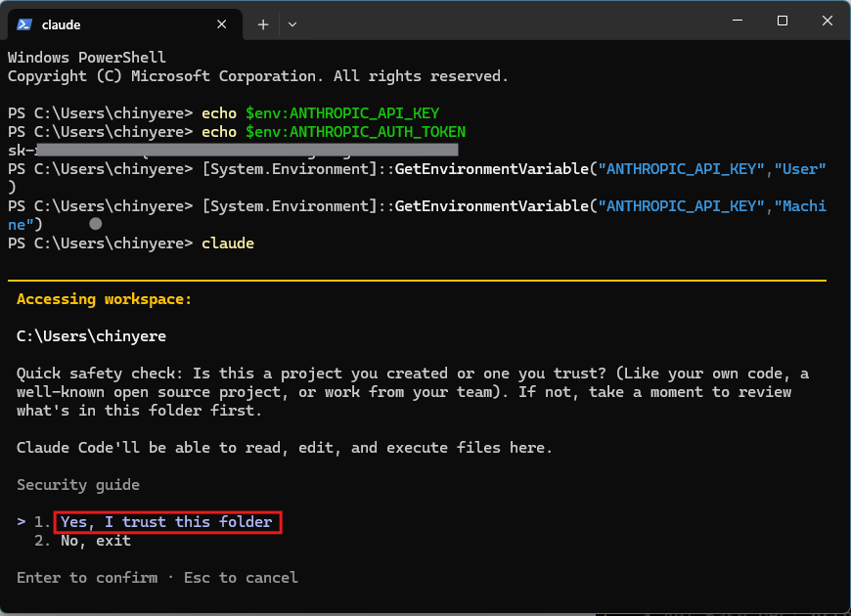Viewport: 851px width, 616px height.
Task: Click the "Security guide" link
Action: pyautogui.click(x=78, y=485)
